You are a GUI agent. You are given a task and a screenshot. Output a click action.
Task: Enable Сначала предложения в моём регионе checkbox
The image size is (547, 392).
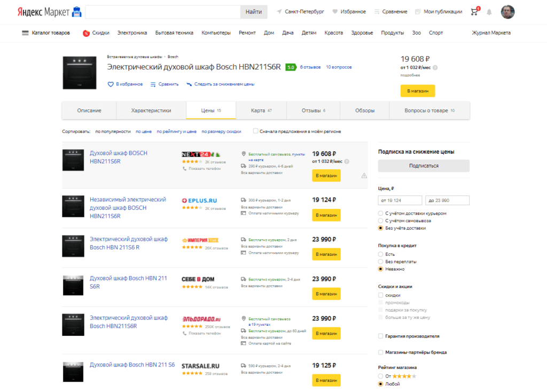[256, 131]
